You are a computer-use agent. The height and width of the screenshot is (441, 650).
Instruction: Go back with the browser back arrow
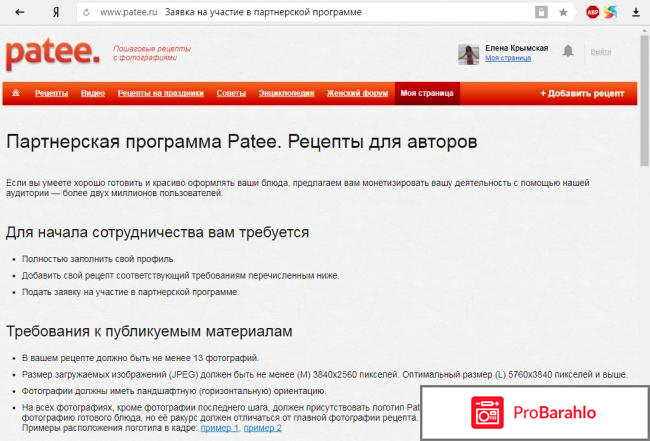(19, 12)
